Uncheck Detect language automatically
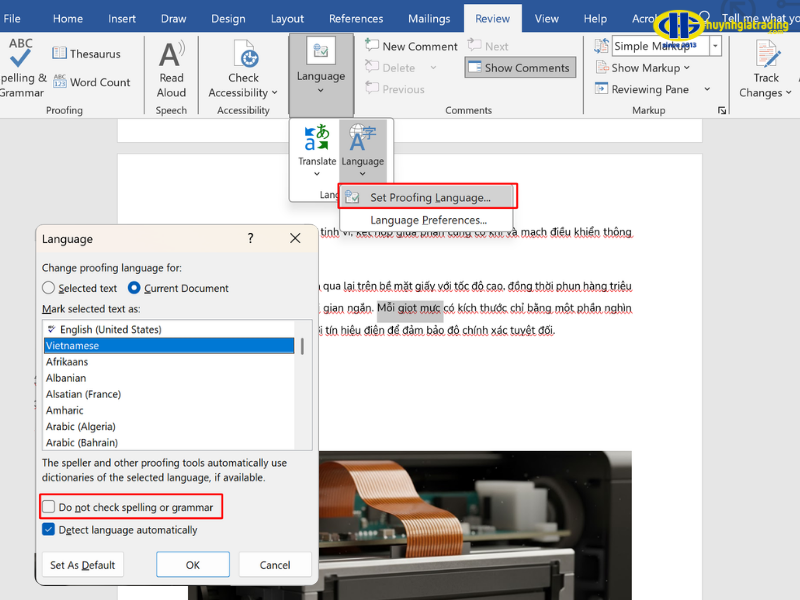Viewport: 800px width, 600px height. pos(49,530)
